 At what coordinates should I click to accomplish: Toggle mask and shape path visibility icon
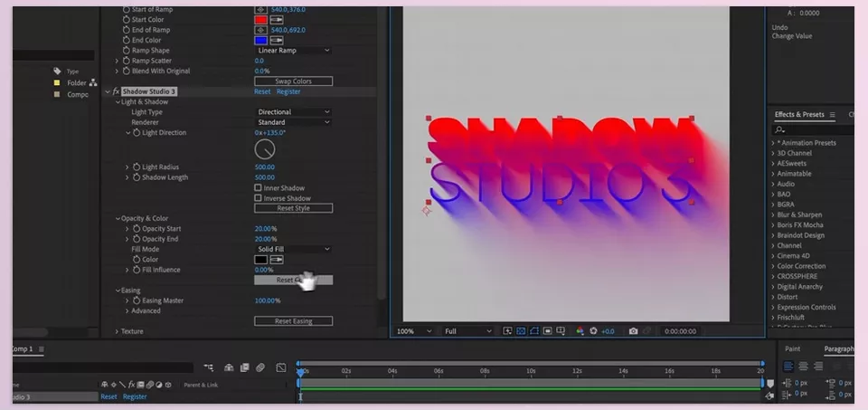[x=534, y=331]
